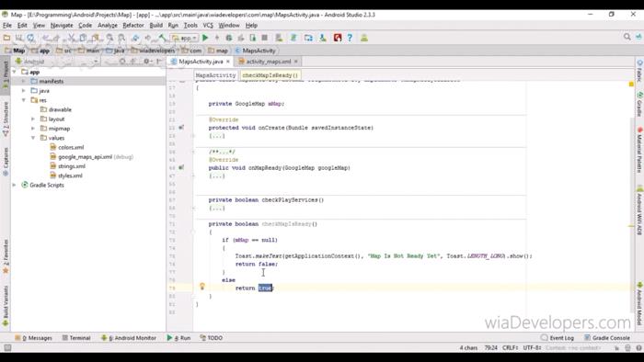The width and height of the screenshot is (644, 362).
Task: Run the app with green play button
Action: click(205, 38)
